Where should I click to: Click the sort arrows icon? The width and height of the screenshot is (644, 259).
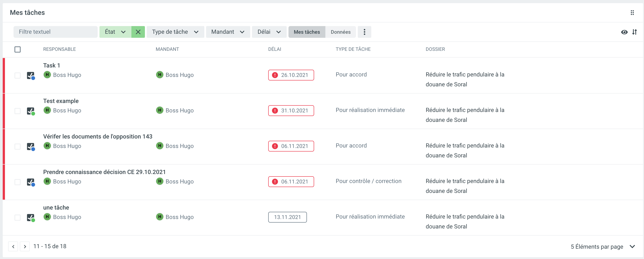point(634,32)
